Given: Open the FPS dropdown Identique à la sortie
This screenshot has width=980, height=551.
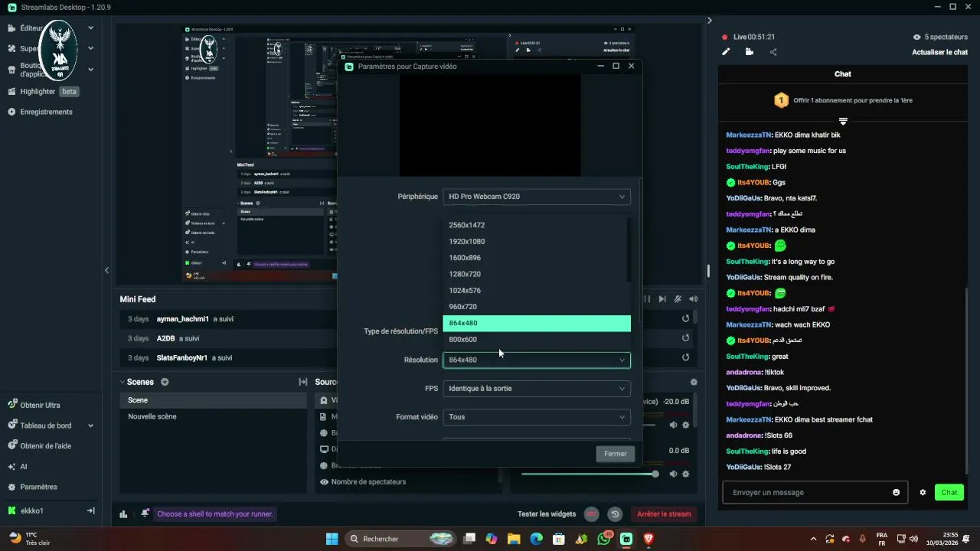Looking at the screenshot, I should [537, 388].
